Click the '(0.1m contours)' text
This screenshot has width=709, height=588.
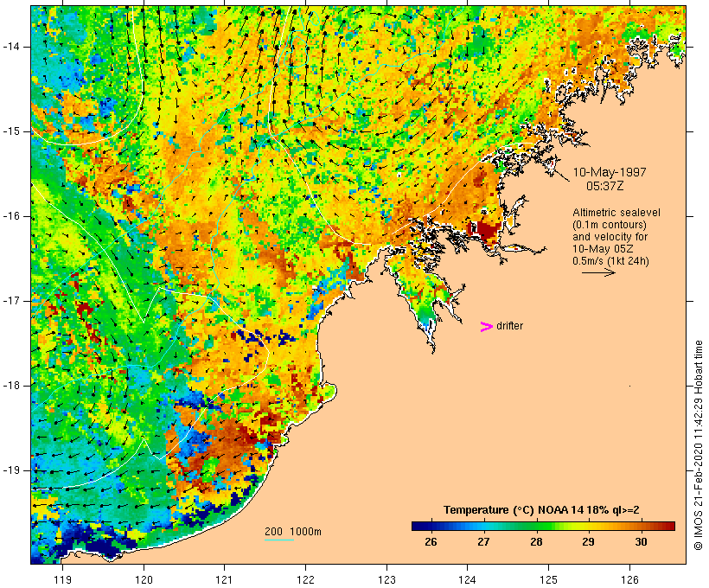[x=609, y=225]
